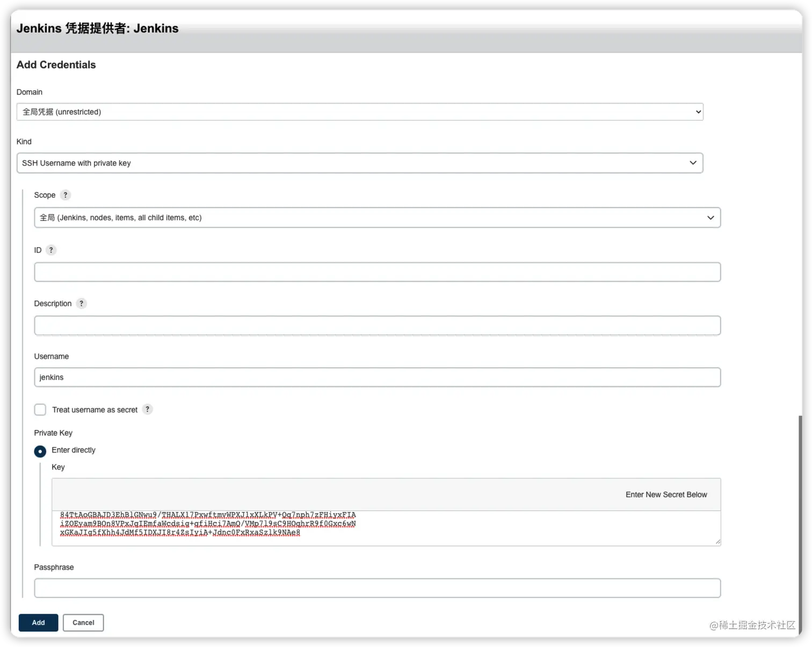Open the Description help icon
Viewport: 812px width, 647px height.
pyautogui.click(x=81, y=304)
